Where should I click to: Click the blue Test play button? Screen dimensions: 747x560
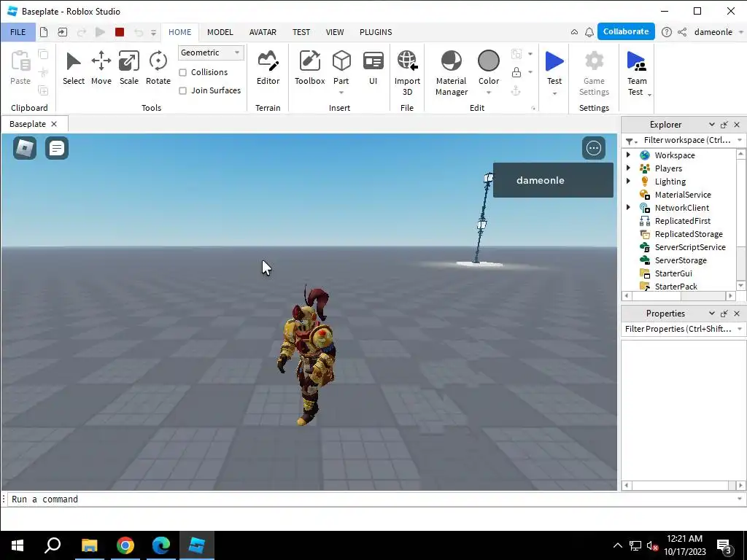coord(554,61)
